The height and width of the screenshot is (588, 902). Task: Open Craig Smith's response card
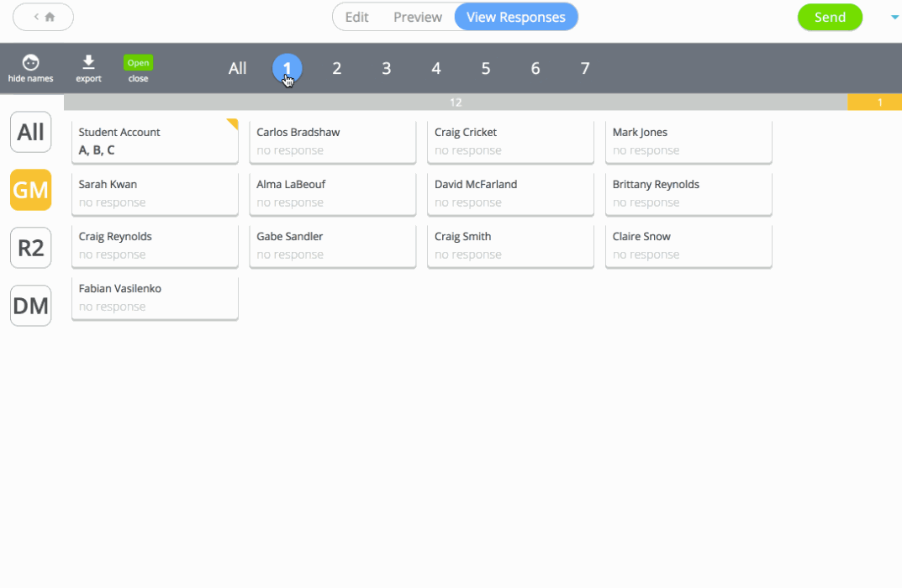pyautogui.click(x=510, y=246)
